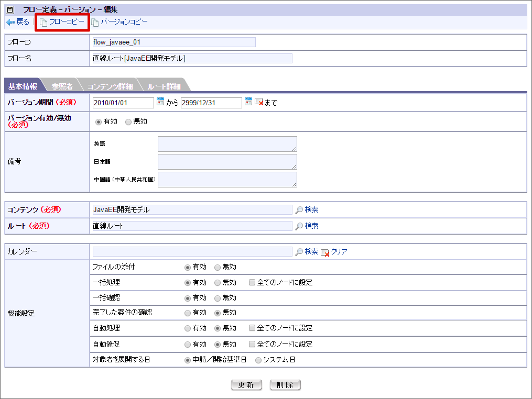Screen dimensions: 532x399
Task: Click the フローコピー copy icon
Action: (x=44, y=23)
